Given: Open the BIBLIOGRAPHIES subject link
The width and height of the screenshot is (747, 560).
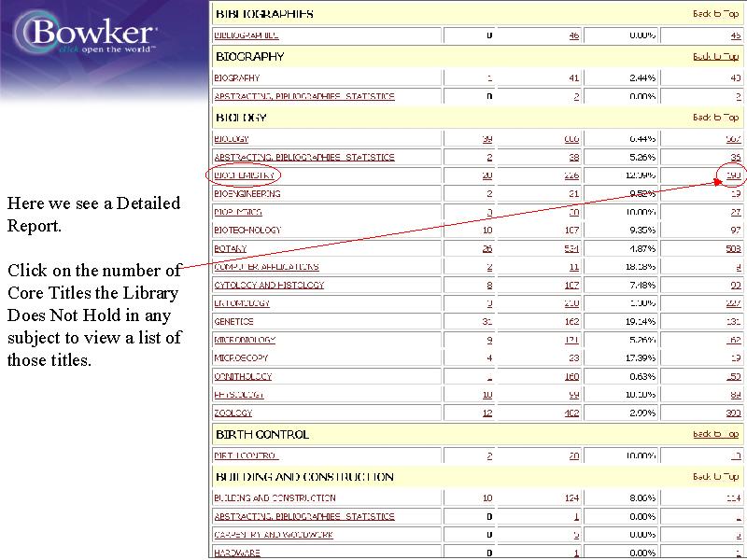Looking at the screenshot, I should click(x=247, y=35).
